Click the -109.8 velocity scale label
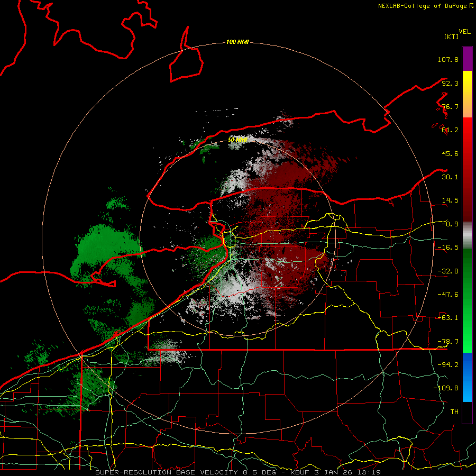The image size is (476, 476). click(x=446, y=388)
